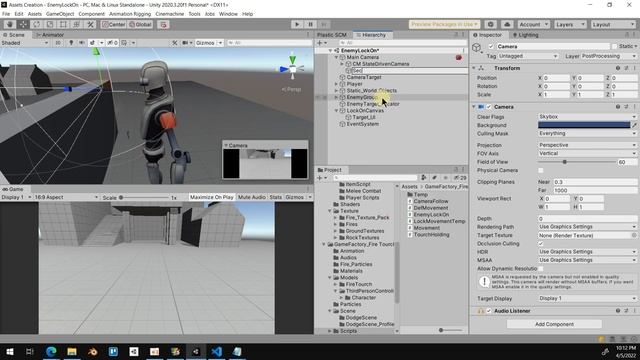The image size is (640, 360).
Task: Toggle Mute Audio in Game view
Action: pyautogui.click(x=251, y=197)
